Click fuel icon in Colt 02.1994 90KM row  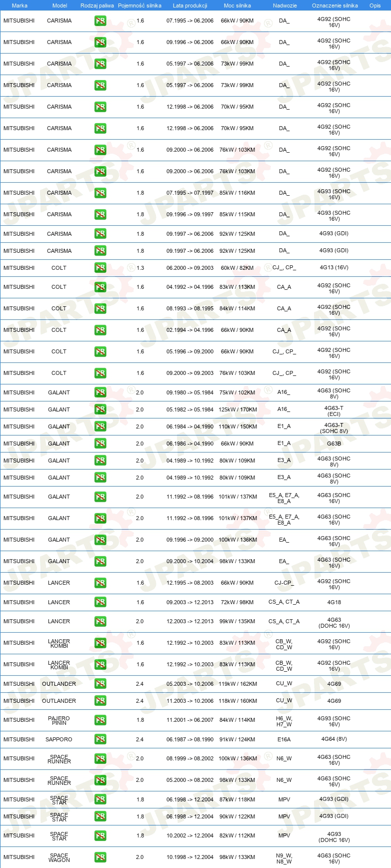[100, 330]
